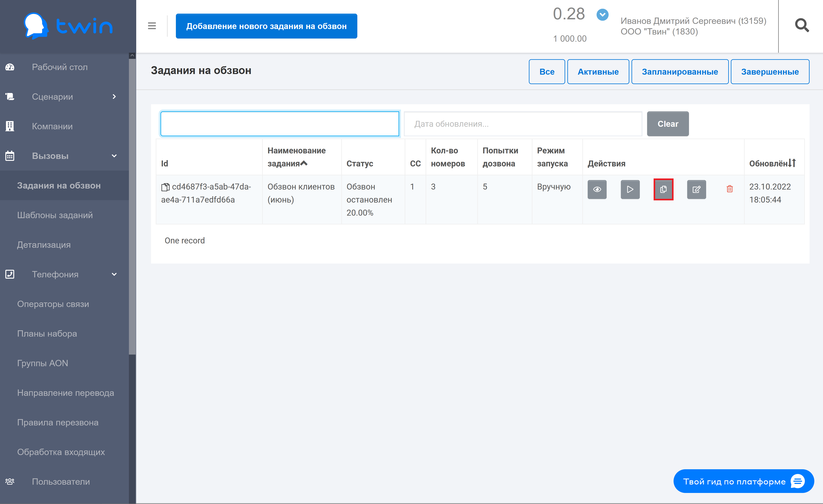
Task: Open Шаблоны заданий in the sidebar
Action: pyautogui.click(x=55, y=215)
